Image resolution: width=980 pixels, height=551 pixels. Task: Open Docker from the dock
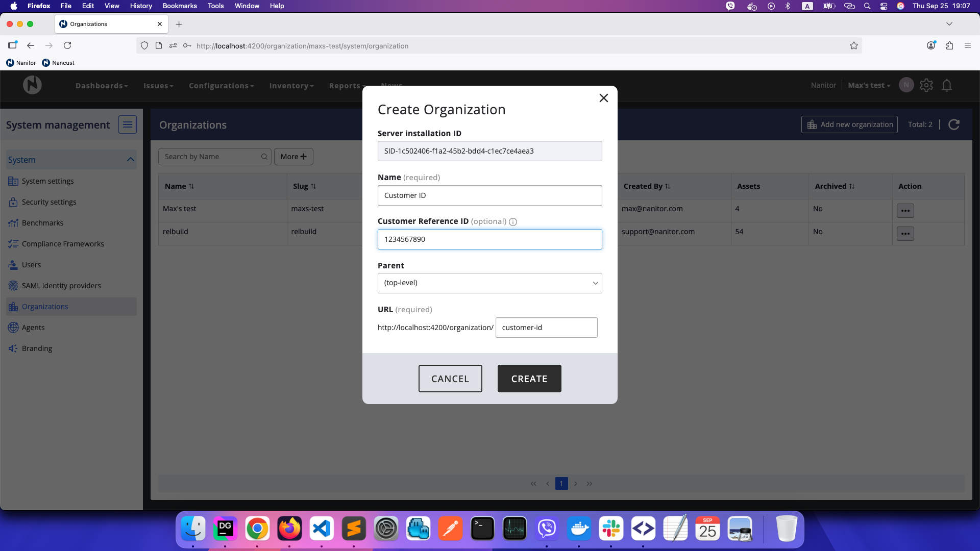tap(579, 529)
